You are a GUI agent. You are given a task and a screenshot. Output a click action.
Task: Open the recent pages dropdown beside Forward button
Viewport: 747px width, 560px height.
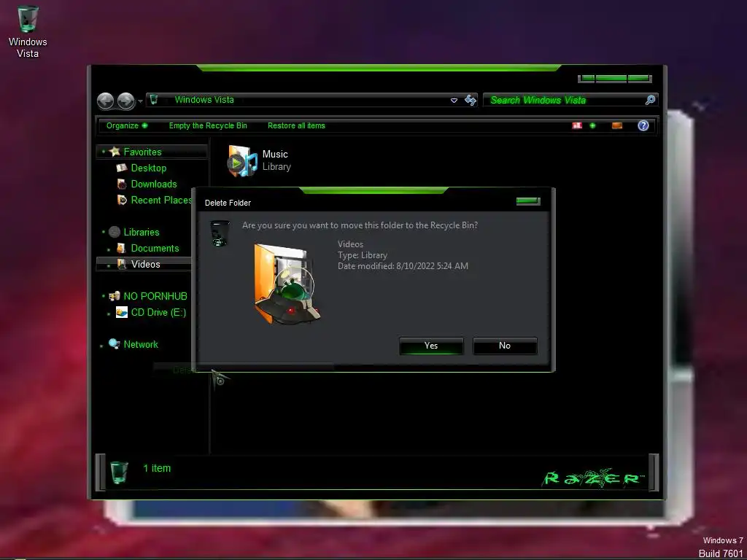tap(140, 101)
